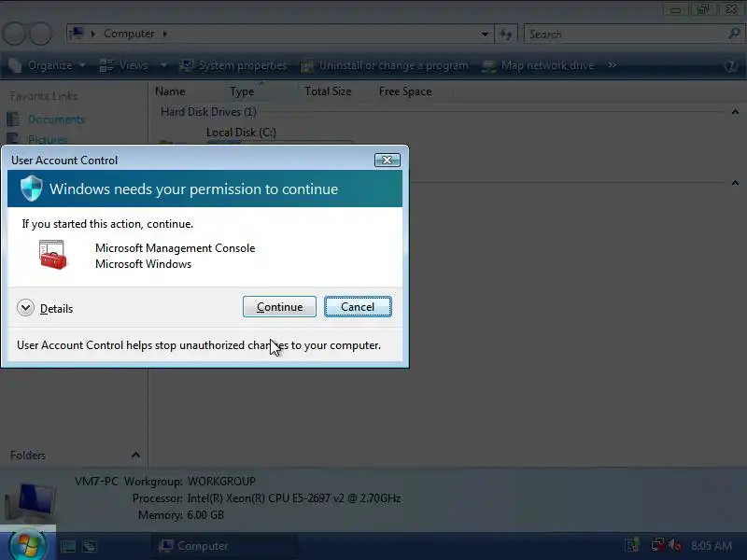Viewport: 747px width, 560px height.
Task: Open the Windows Start orb
Action: click(x=27, y=544)
